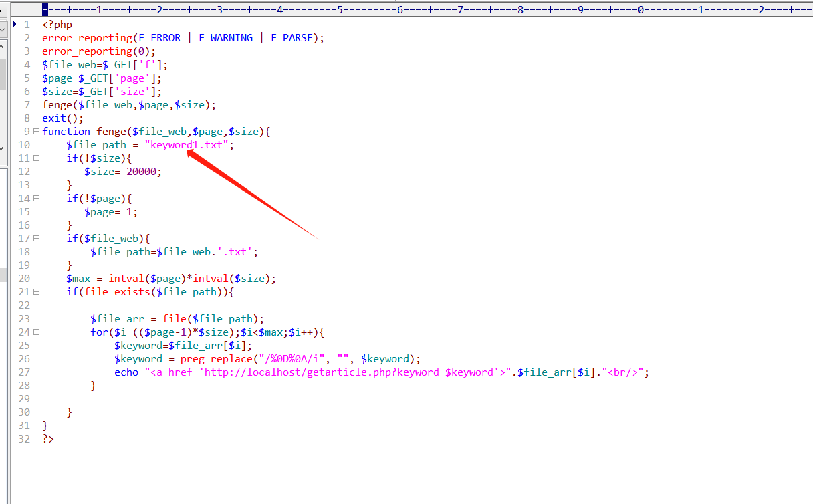Click the function keyword on line 9
Viewport: 813px width, 504px height.
(x=66, y=132)
